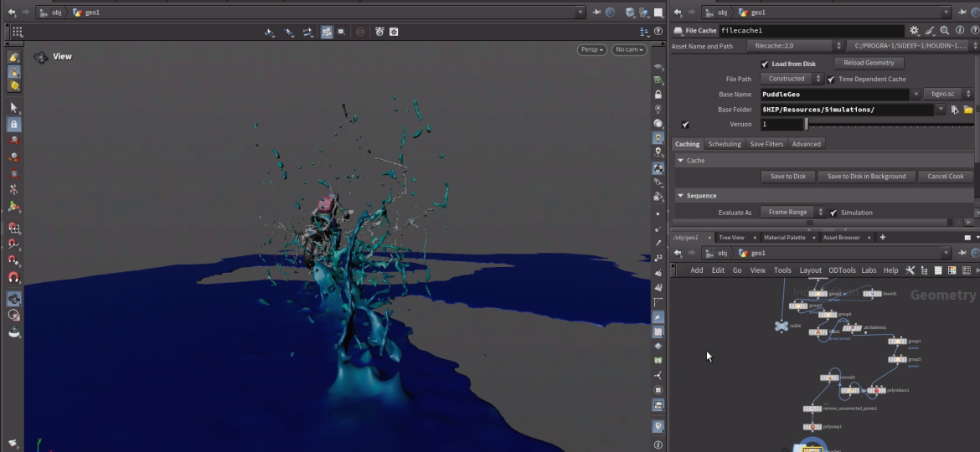Click the Version slider handle

tap(807, 124)
